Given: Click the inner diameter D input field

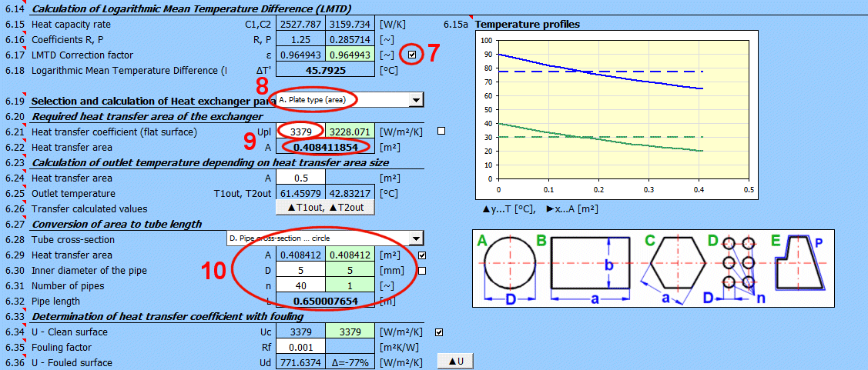Looking at the screenshot, I should point(300,270).
